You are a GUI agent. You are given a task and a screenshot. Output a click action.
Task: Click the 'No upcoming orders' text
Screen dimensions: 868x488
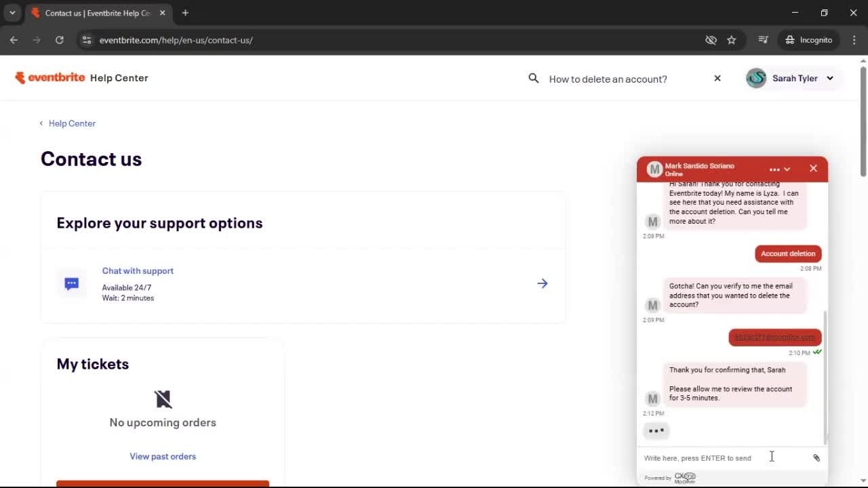[163, 422]
